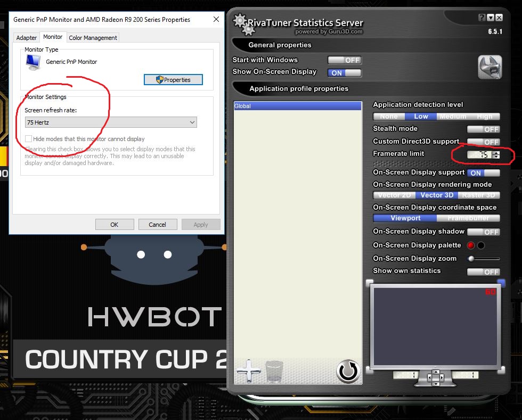Image resolution: width=522 pixels, height=420 pixels.
Task: Nudge OSD position down with down arrow
Action: (436, 383)
